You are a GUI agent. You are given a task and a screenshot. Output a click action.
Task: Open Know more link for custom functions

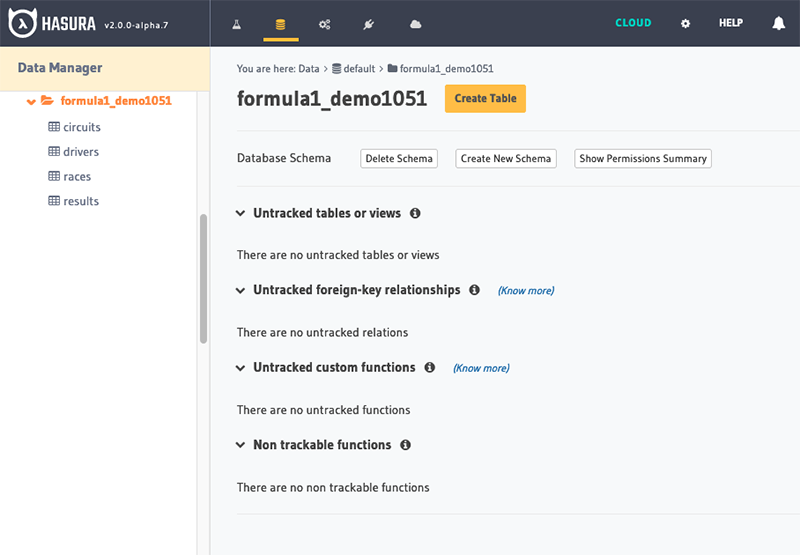tap(481, 368)
